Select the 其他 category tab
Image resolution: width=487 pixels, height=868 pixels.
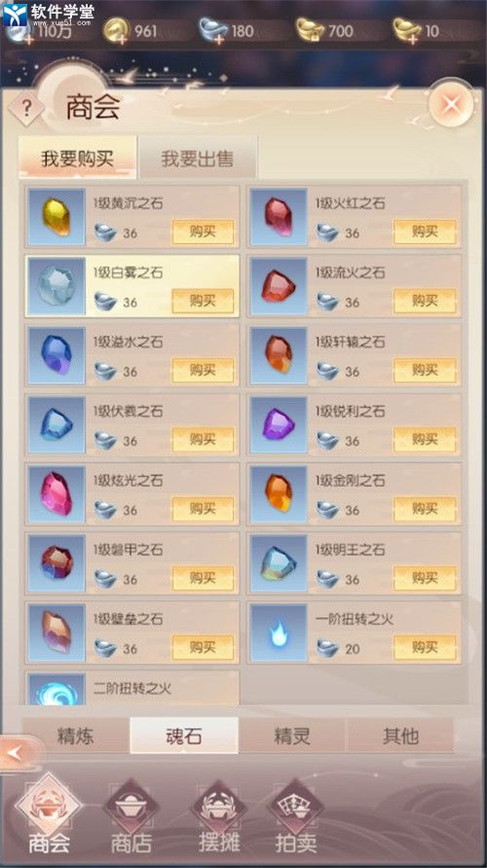coord(400,737)
